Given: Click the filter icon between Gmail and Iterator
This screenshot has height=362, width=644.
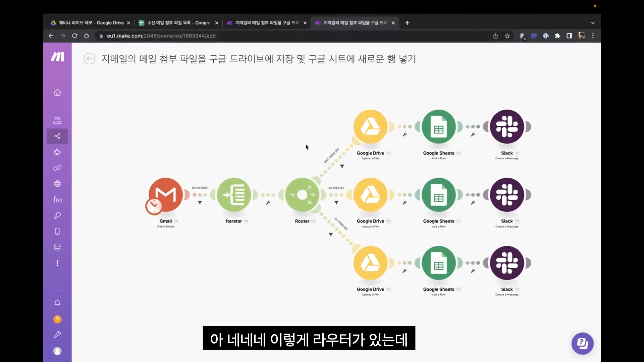Looking at the screenshot, I should click(x=200, y=203).
